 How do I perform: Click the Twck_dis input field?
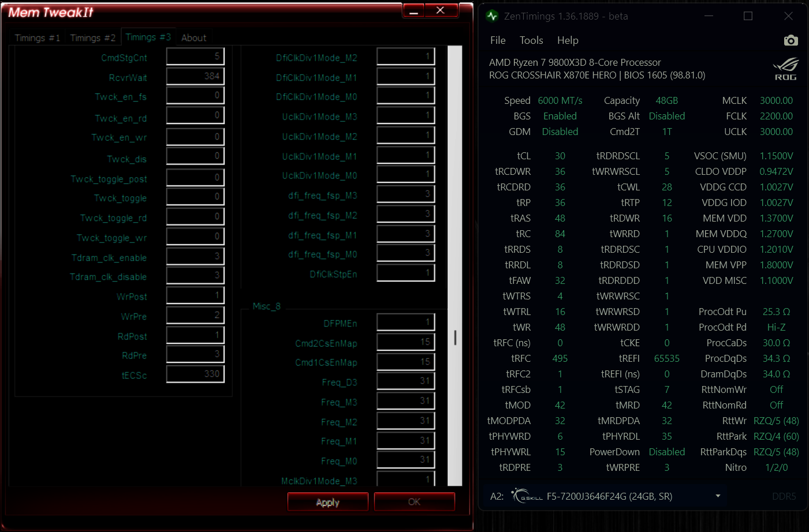click(x=195, y=156)
